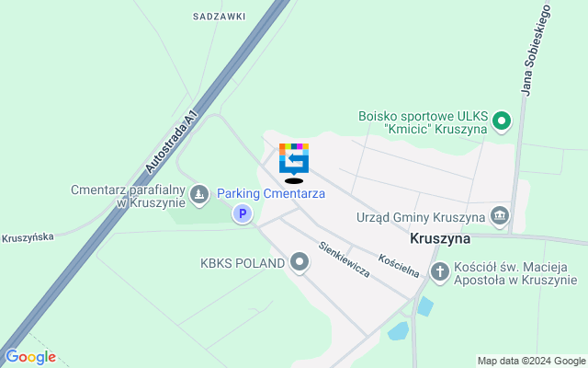Click the Map data ©2024 Google text
This screenshot has height=368, width=588.
[531, 362]
